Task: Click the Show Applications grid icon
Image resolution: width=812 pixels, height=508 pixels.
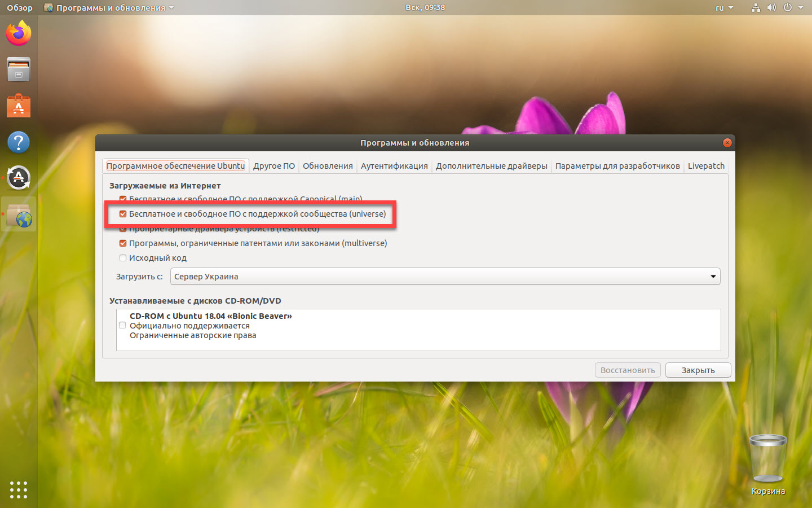Action: tap(19, 489)
